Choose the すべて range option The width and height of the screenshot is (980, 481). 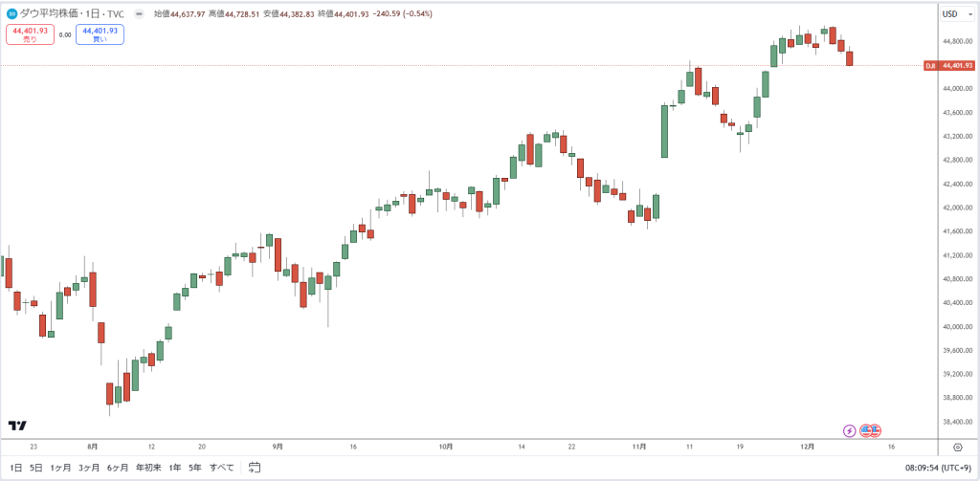point(222,468)
